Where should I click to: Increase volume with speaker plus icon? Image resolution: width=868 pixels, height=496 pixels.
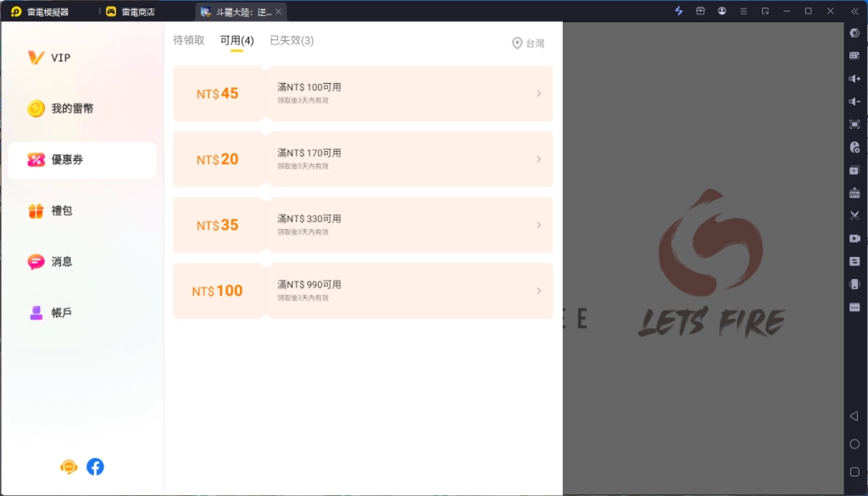[854, 79]
